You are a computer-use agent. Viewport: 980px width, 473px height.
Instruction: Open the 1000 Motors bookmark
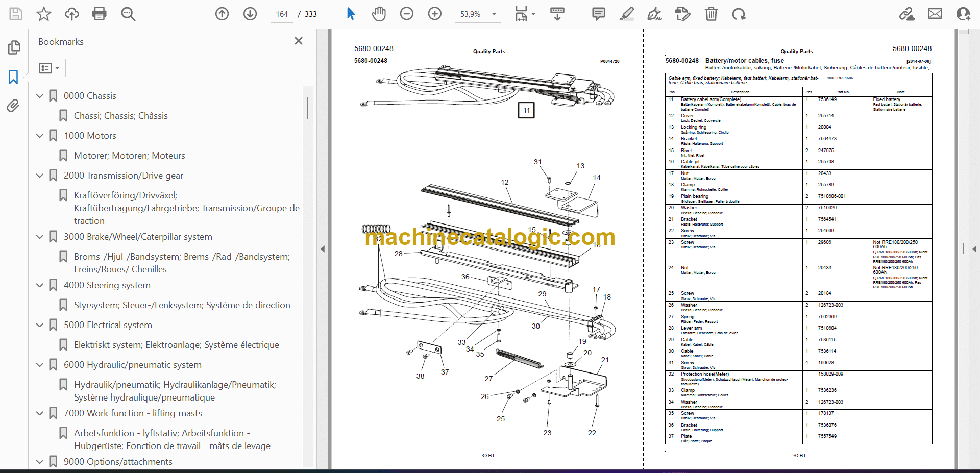pyautogui.click(x=90, y=136)
